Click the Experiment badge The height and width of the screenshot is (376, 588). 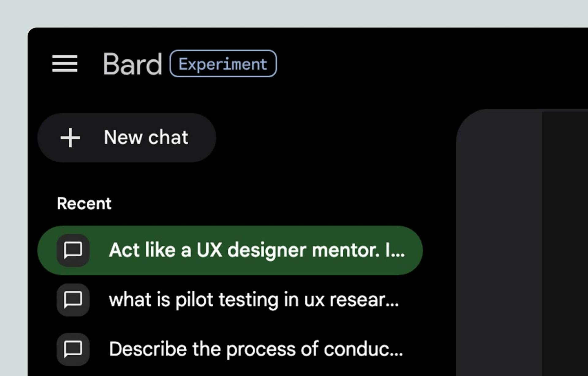point(223,64)
